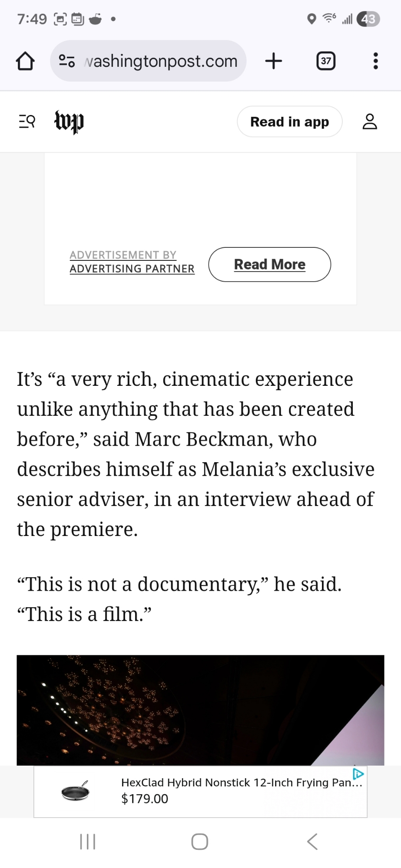Open site info icon in address bar
Viewport: 401px width, 868px height.
(x=67, y=61)
